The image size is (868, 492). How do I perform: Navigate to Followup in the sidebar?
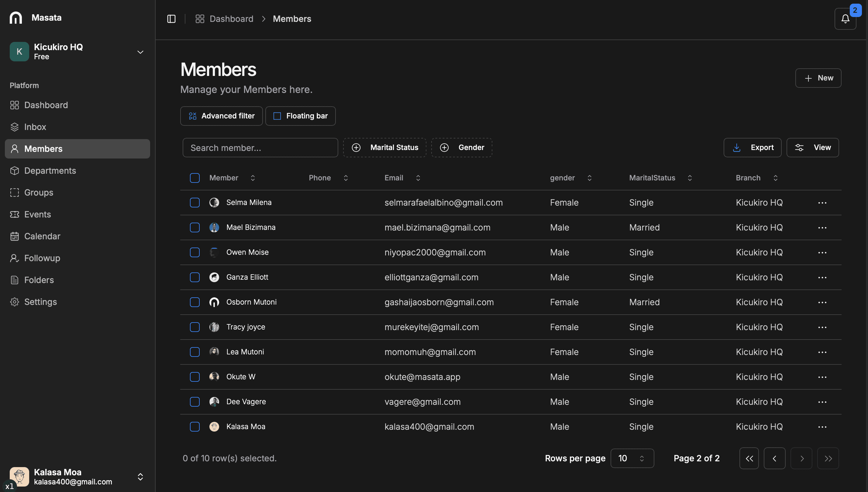(42, 258)
